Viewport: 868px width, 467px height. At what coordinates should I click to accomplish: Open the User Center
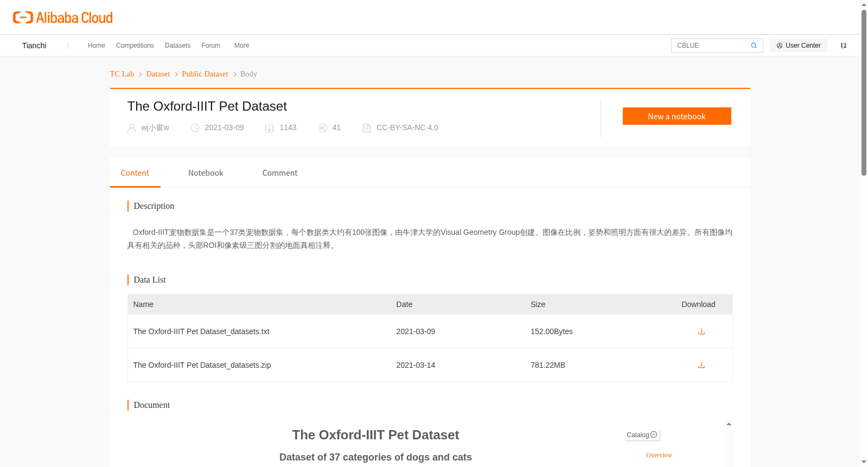point(799,46)
